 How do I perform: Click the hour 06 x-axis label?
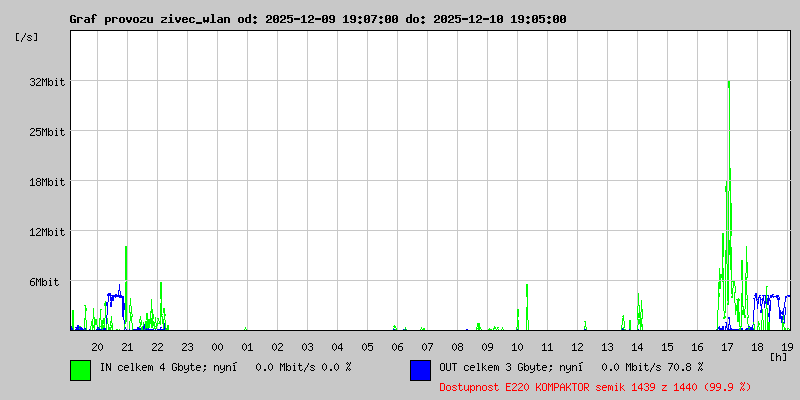397,347
